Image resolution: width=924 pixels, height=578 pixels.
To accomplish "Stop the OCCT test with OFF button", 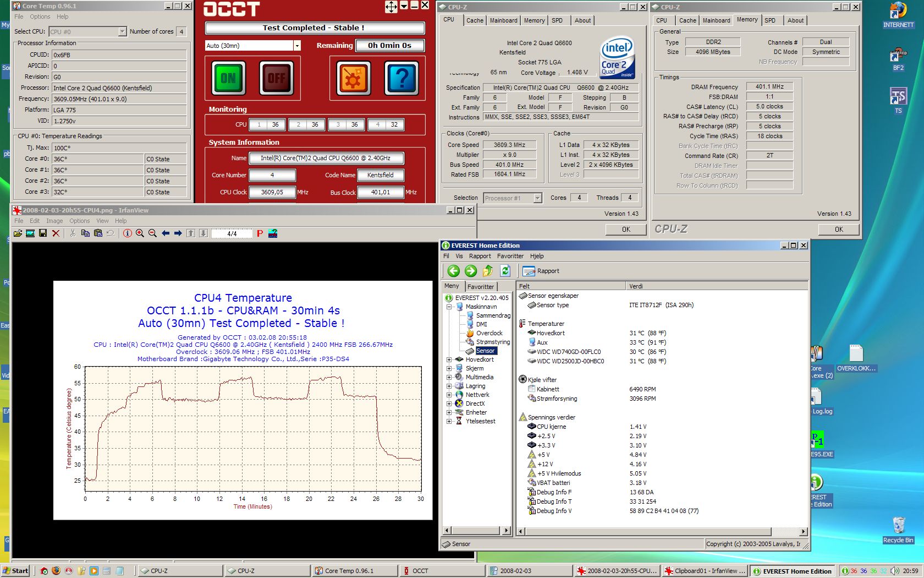I will [276, 78].
